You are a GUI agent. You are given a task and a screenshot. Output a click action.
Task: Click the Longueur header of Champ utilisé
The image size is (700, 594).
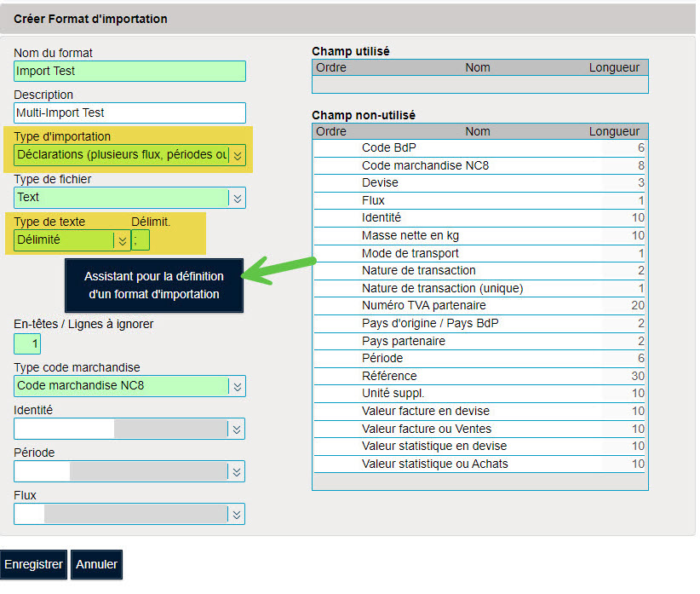(614, 68)
